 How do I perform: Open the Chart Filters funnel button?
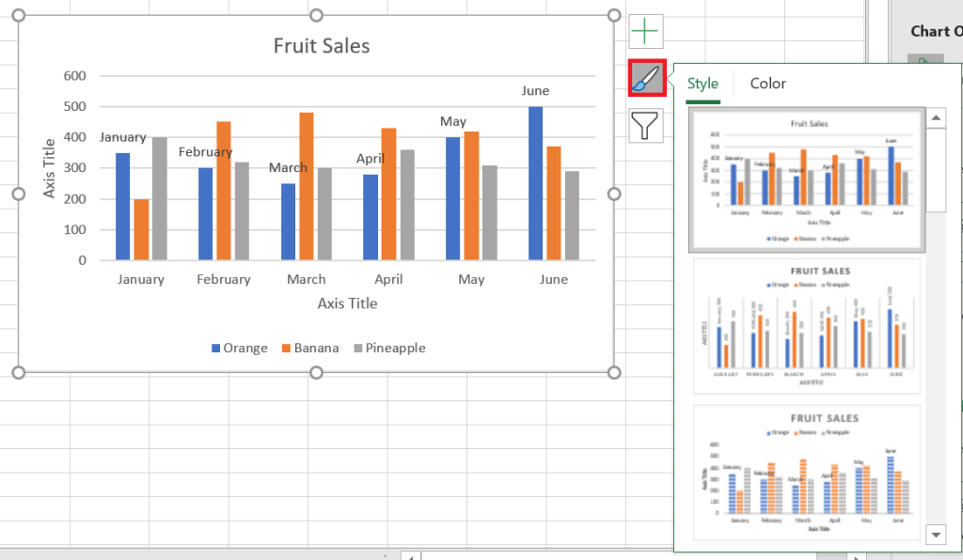(x=645, y=125)
